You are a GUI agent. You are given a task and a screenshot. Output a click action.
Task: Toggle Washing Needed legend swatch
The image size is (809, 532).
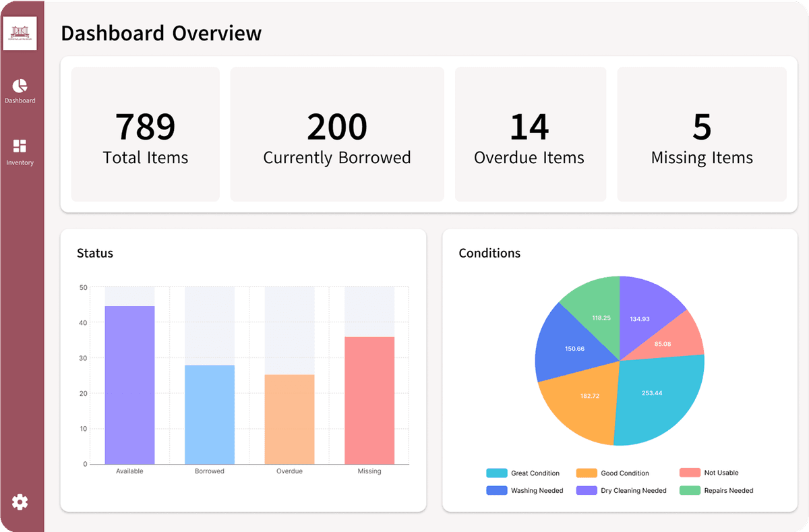pyautogui.click(x=496, y=491)
